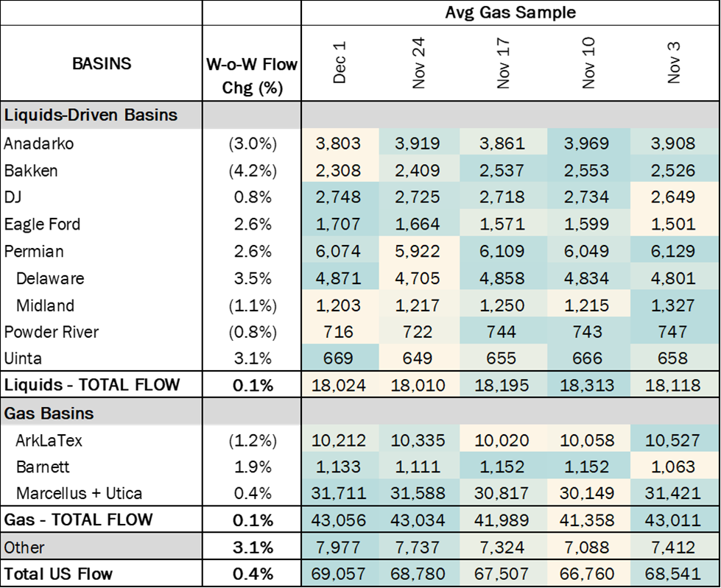Image resolution: width=721 pixels, height=588 pixels.
Task: Click Liquids total Dec 1 value 18,024
Action: (339, 385)
